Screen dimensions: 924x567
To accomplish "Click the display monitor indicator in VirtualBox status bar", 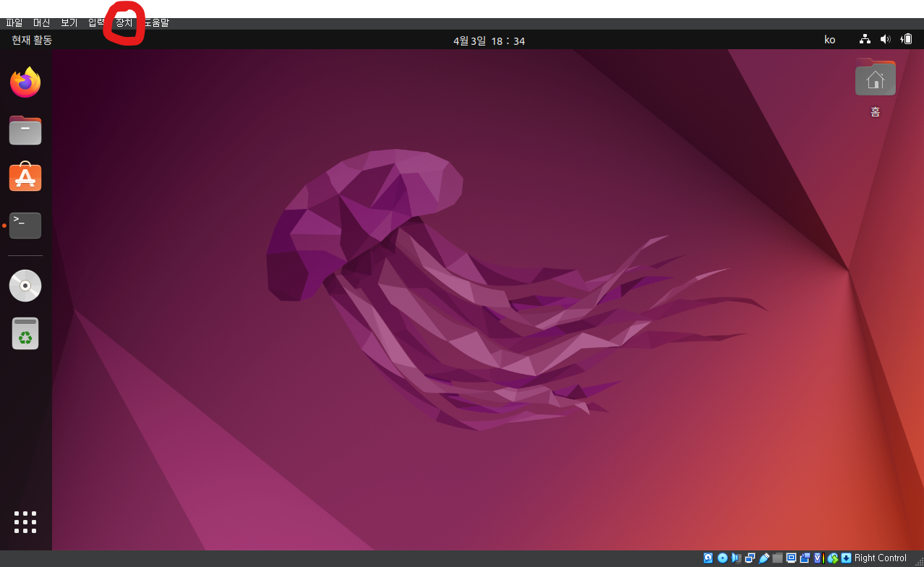I will [791, 558].
